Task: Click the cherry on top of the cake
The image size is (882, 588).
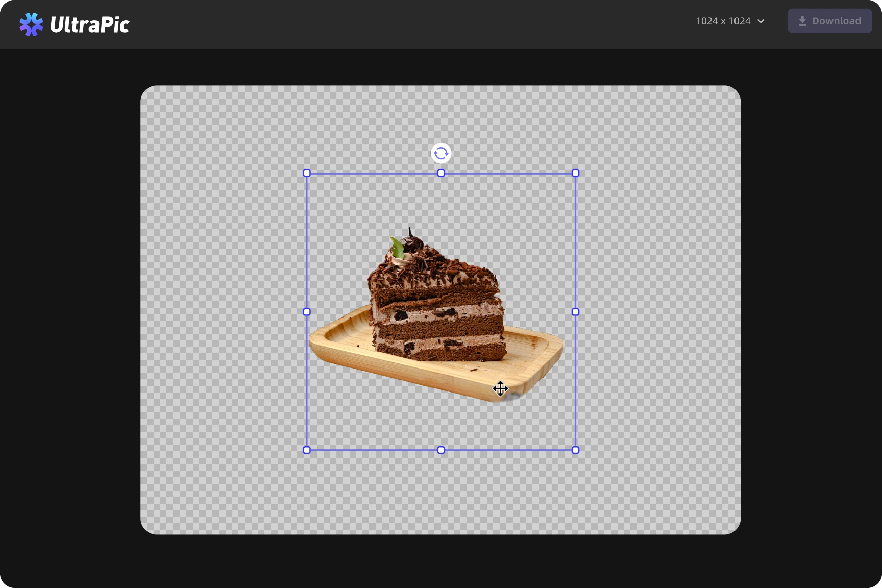Action: tap(412, 242)
